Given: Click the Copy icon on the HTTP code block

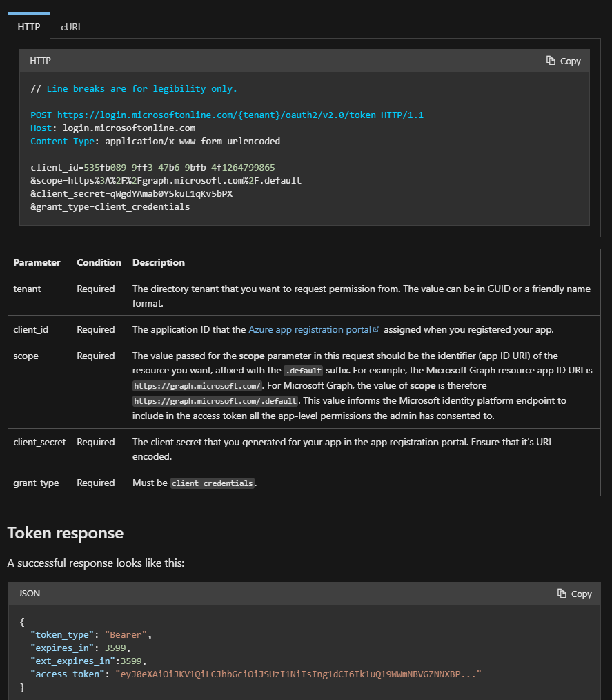Looking at the screenshot, I should click(551, 61).
